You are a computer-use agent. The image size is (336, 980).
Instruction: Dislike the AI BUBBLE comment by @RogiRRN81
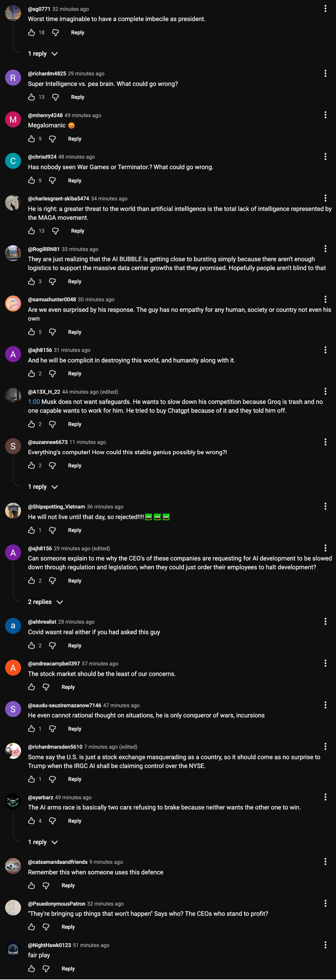(x=53, y=282)
